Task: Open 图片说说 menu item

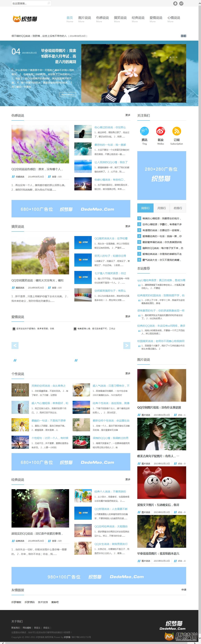Action: coord(84,19)
